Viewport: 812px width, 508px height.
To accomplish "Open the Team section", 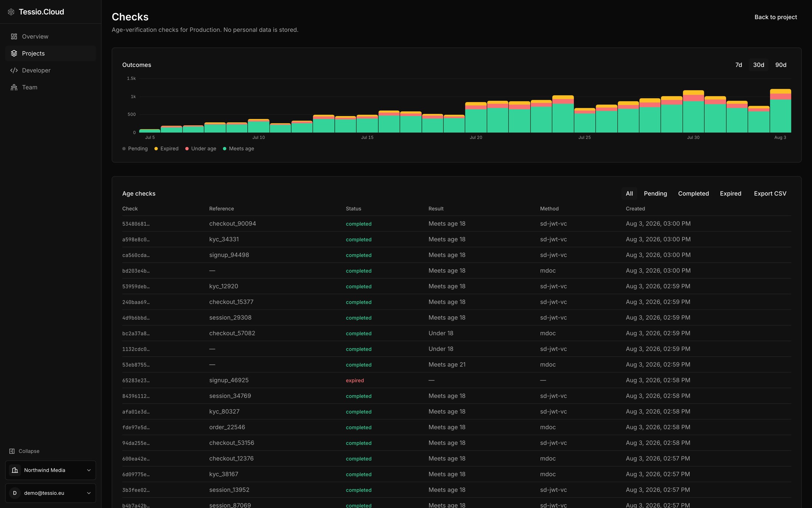I will coord(51,87).
